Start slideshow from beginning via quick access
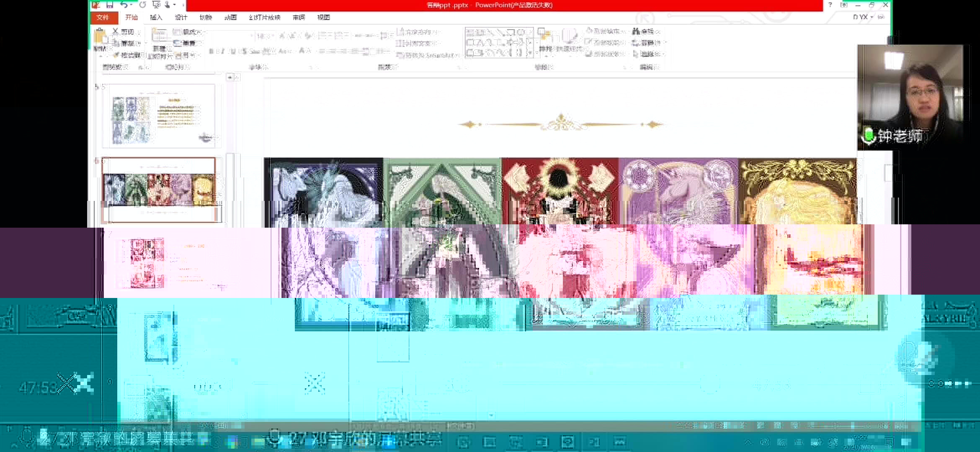Screen dimensions: 980x452 (156, 5)
